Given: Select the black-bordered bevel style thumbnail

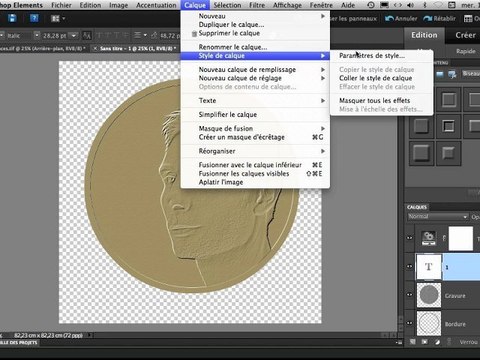Looking at the screenshot, I should pyautogui.click(x=449, y=126).
